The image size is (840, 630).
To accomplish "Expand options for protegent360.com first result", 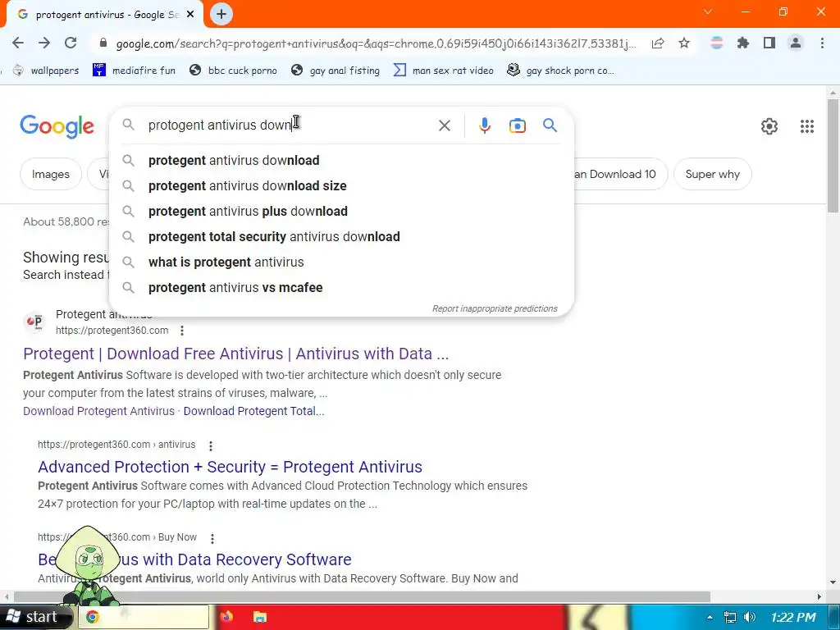I will (182, 331).
